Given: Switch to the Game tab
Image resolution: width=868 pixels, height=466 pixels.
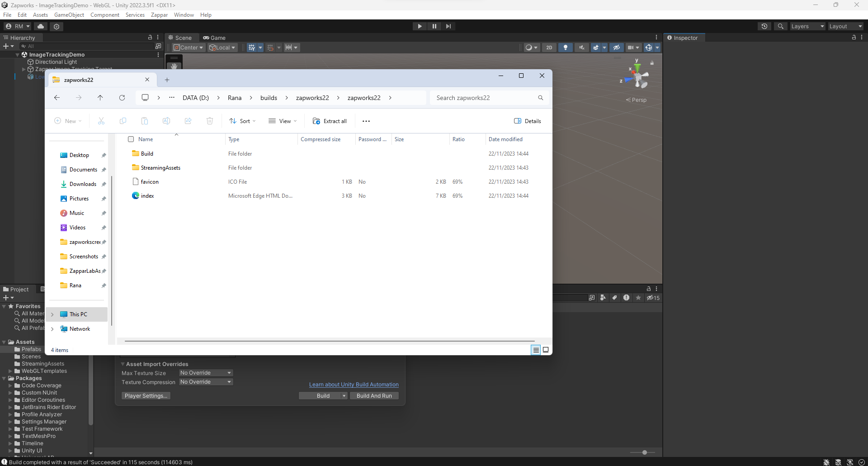Looking at the screenshot, I should click(x=214, y=38).
